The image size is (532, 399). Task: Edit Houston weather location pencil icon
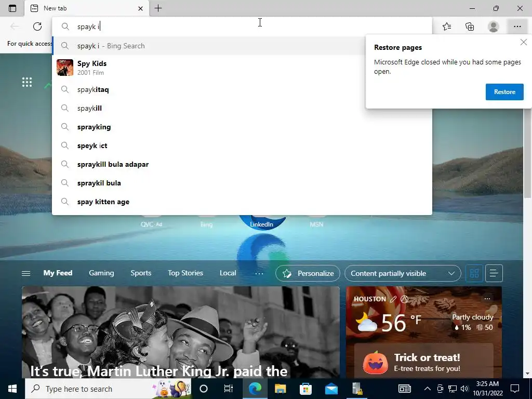tap(393, 299)
